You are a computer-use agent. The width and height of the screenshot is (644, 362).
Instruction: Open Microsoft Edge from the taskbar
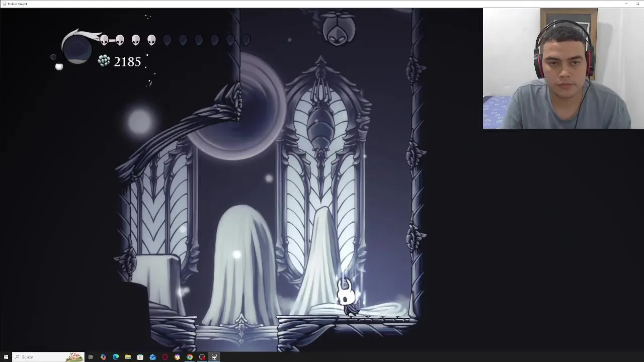[116, 357]
